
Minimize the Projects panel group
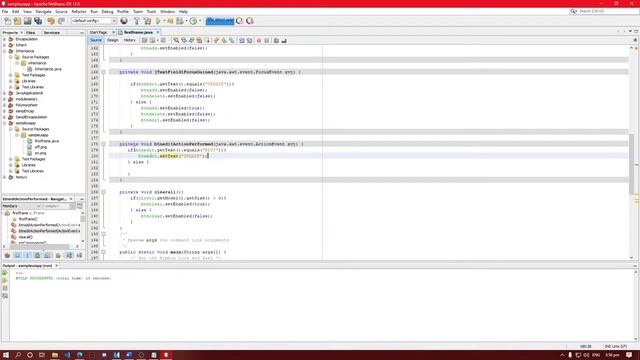pyautogui.click(x=82, y=33)
